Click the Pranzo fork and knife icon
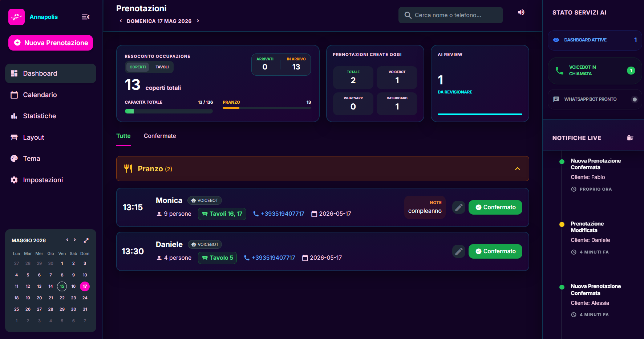Viewport: 644px width, 339px height. pyautogui.click(x=128, y=168)
